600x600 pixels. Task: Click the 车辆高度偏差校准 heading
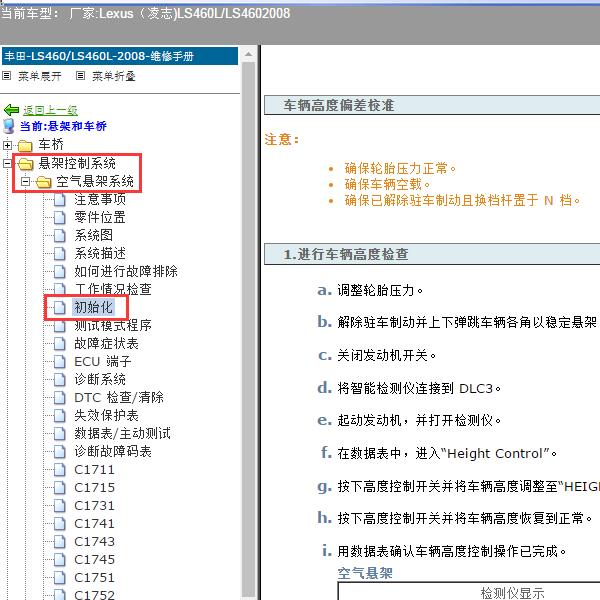pos(339,105)
